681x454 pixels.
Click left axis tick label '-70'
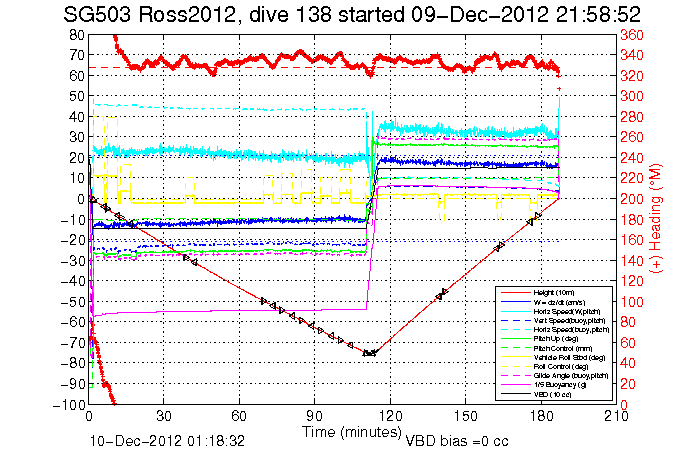click(x=72, y=343)
